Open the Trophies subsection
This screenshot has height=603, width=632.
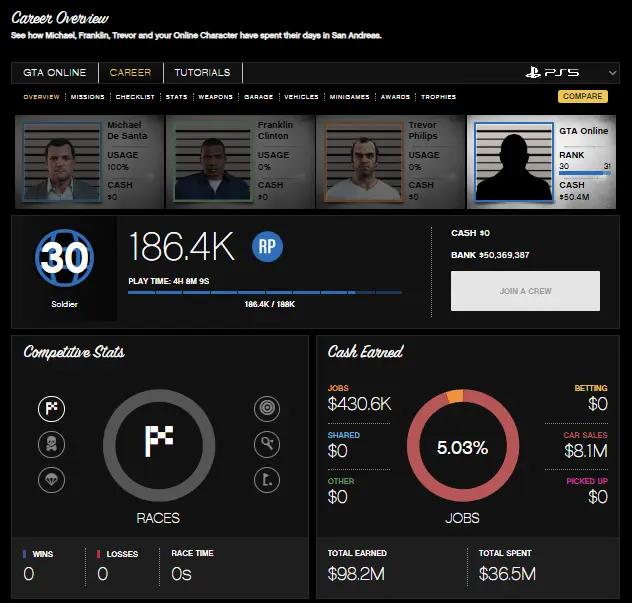tap(438, 97)
